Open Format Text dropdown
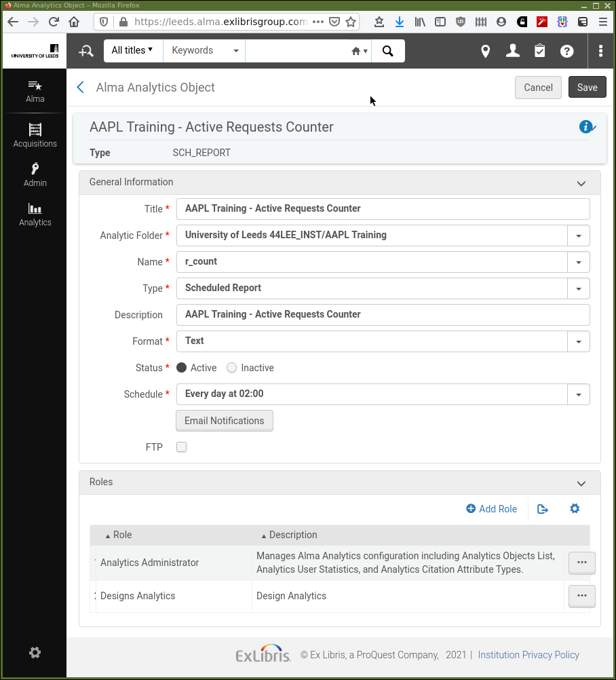The image size is (616, 680). click(578, 341)
